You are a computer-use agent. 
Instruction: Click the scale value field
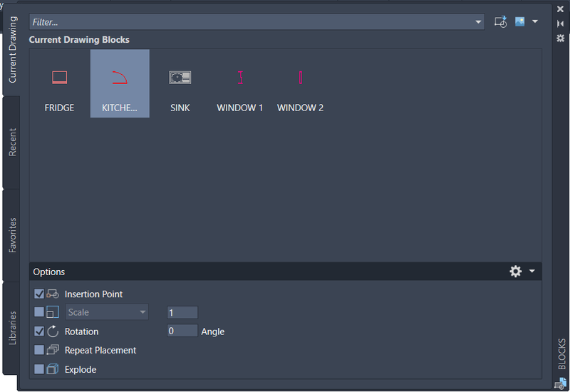click(182, 312)
